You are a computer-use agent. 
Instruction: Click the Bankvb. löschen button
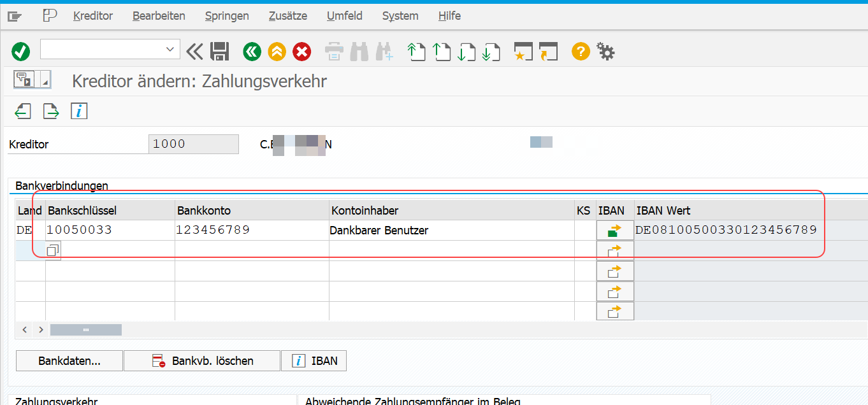click(x=202, y=361)
